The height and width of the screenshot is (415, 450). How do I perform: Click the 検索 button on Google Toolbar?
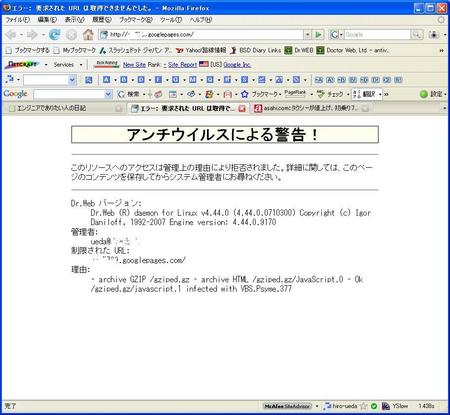tap(129, 94)
